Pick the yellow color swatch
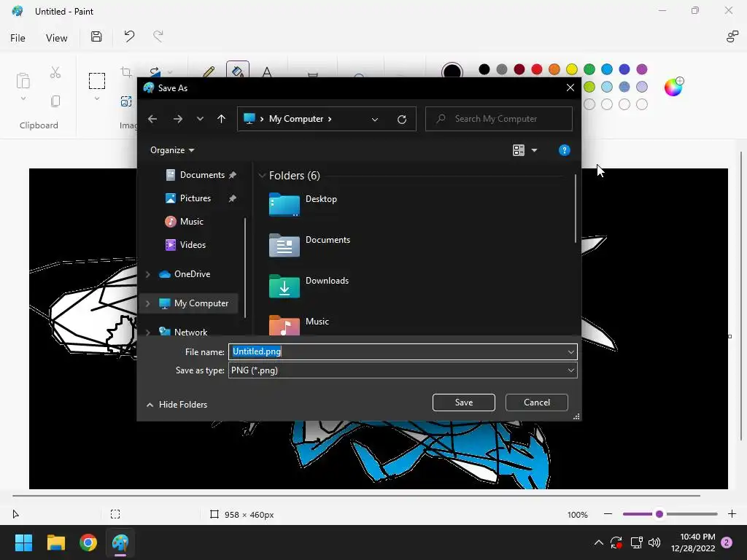Screen dimensions: 747x560 [572, 69]
